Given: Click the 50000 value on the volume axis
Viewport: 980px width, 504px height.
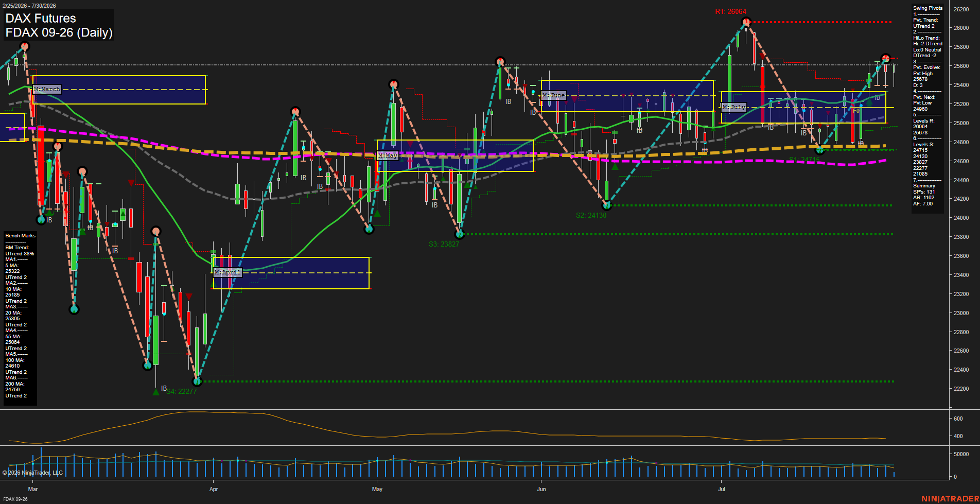Looking at the screenshot, I should tap(961, 454).
